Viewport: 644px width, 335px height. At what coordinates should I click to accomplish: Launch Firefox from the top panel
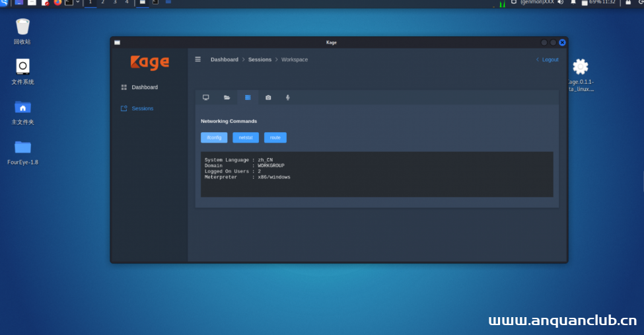57,3
